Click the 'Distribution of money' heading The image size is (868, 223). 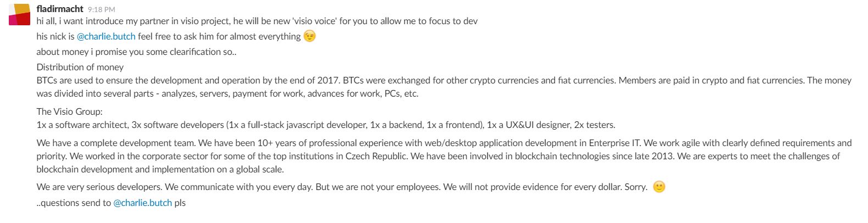[80, 67]
